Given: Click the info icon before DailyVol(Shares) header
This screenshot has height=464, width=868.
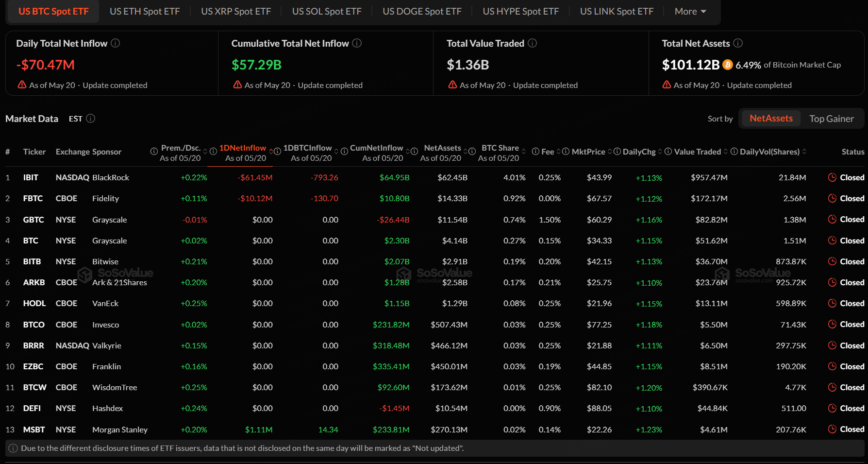Looking at the screenshot, I should pos(734,152).
